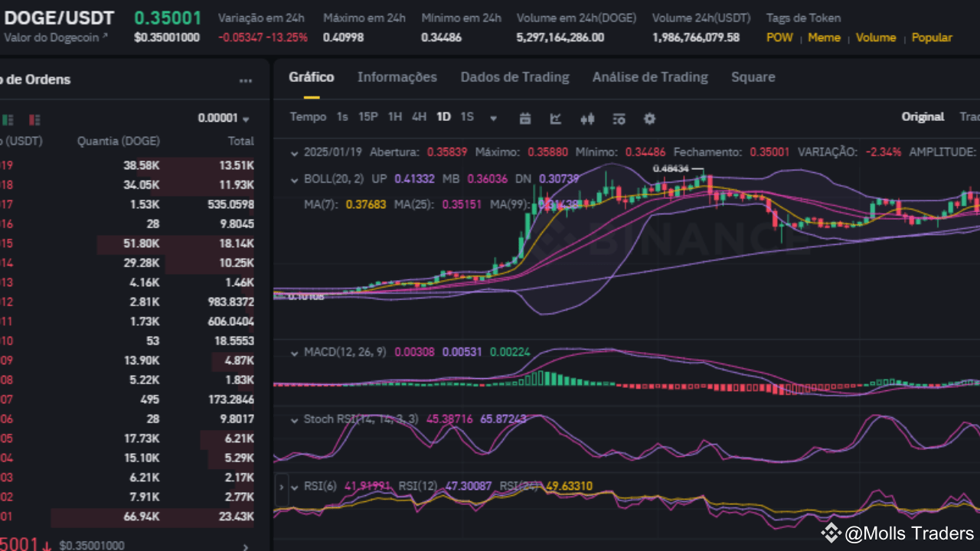Switch to Análise de Trading tab

click(x=650, y=77)
